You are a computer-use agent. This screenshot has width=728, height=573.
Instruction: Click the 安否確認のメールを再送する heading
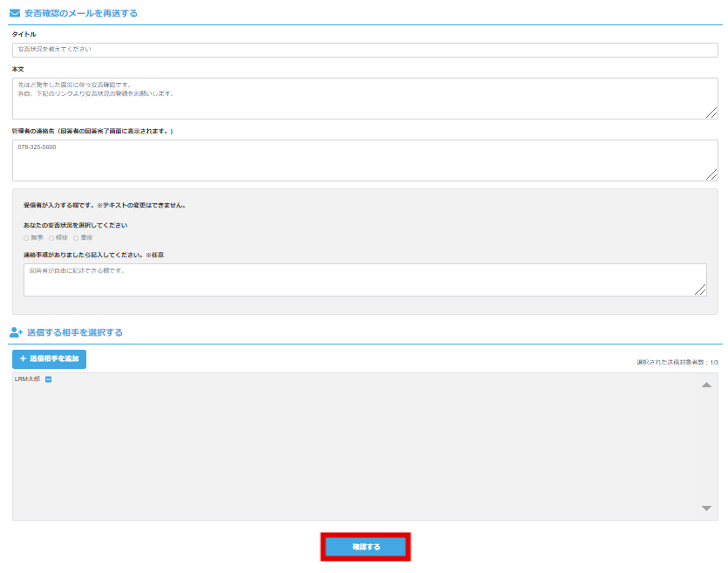(x=81, y=13)
